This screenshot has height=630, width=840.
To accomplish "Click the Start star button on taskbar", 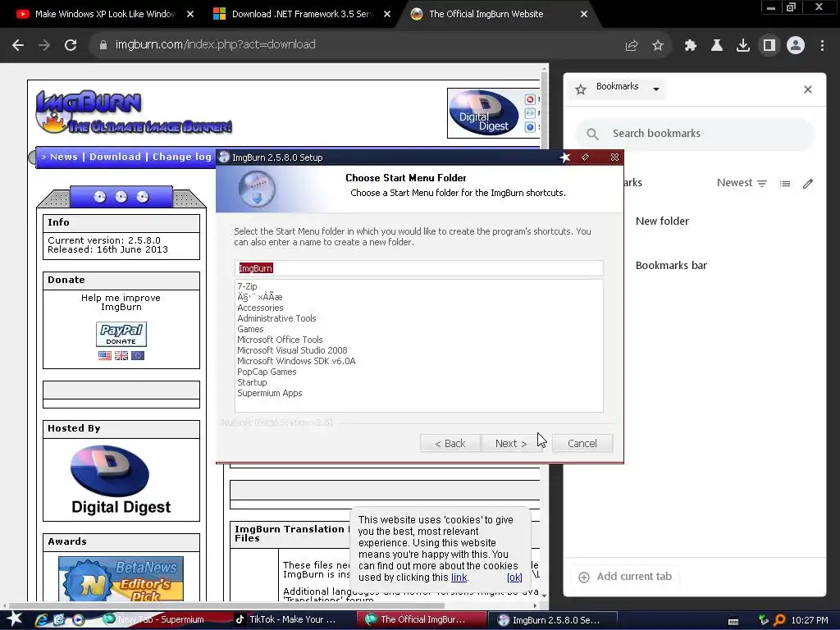I will point(14,619).
